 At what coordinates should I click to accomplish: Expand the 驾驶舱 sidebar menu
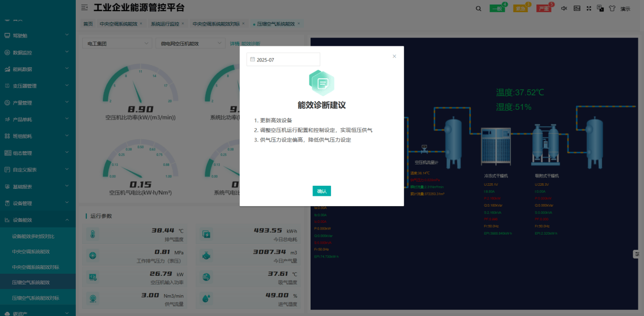[38, 36]
